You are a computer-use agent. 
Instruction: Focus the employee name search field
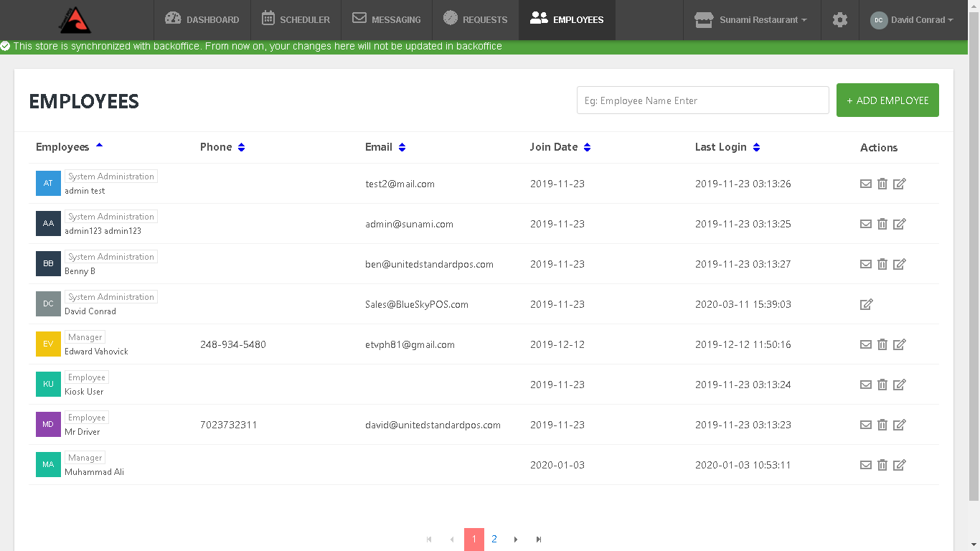[x=703, y=100]
